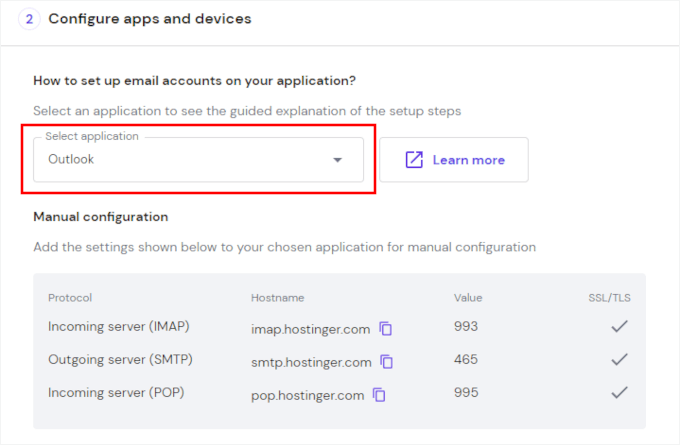Select the SMTP port value 465
Screen dimensions: 680x445
click(x=466, y=361)
